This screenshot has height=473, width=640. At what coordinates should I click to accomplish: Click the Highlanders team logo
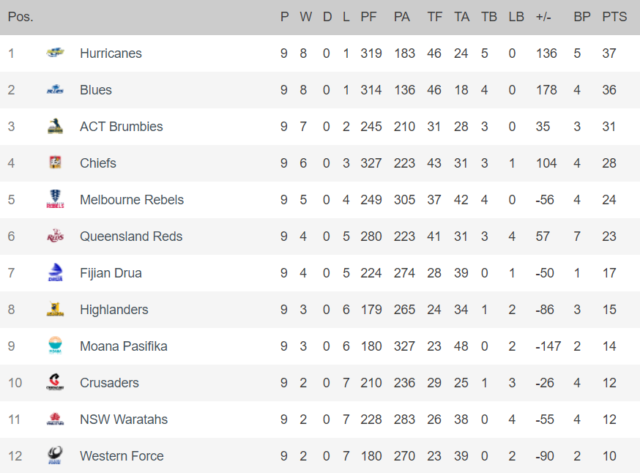(x=55, y=309)
